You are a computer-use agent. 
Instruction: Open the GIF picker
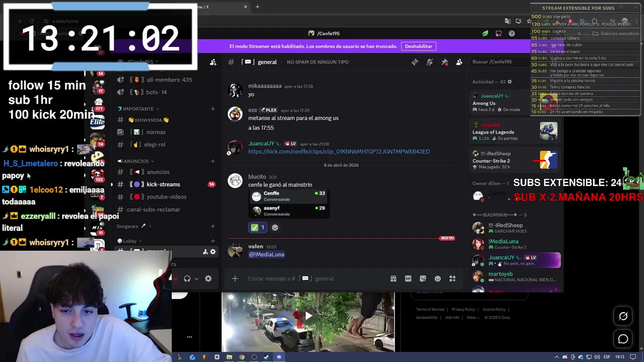click(408, 279)
